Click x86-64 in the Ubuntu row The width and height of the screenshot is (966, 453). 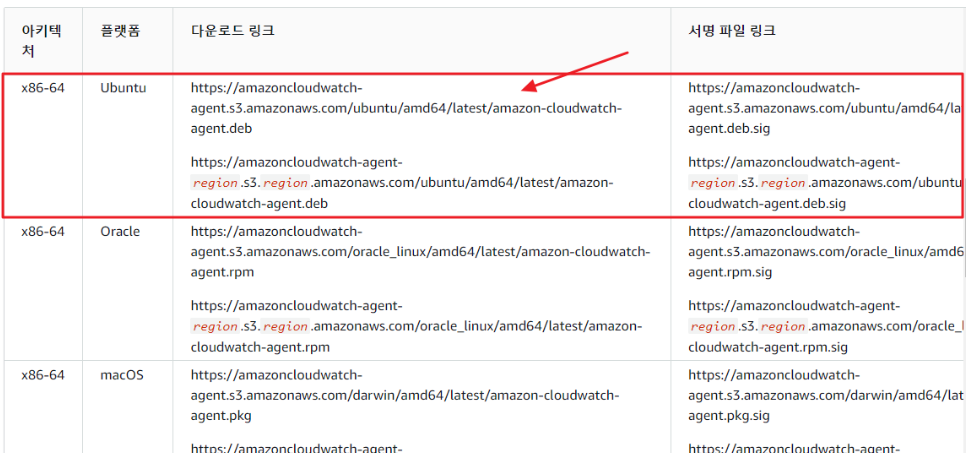click(x=43, y=88)
